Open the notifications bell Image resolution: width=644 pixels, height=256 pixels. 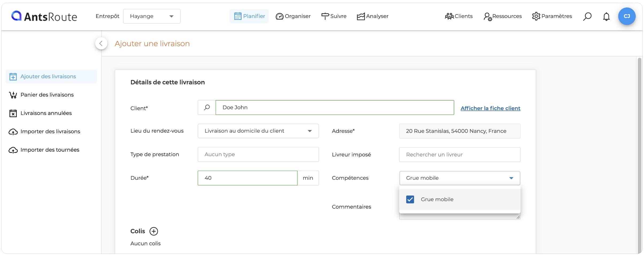point(606,17)
